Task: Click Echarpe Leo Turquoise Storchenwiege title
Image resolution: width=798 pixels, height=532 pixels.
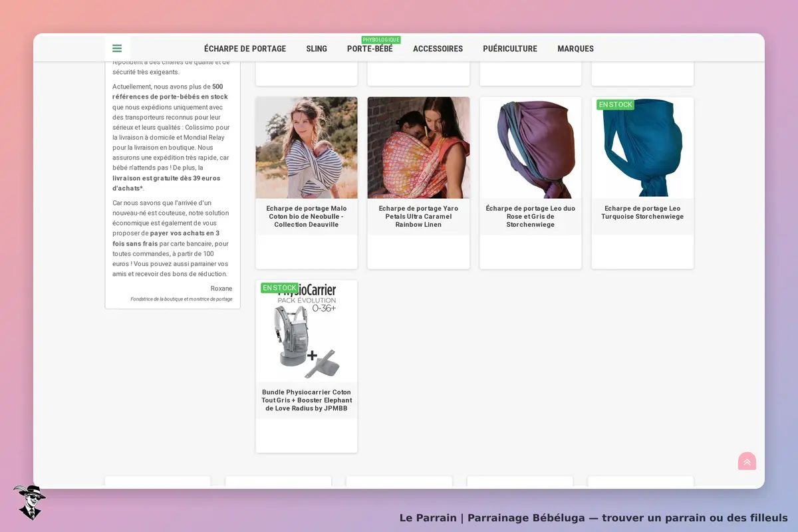Action: [x=642, y=212]
